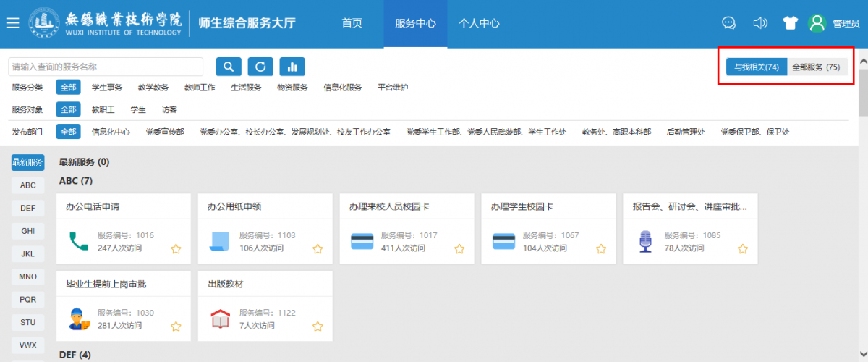This screenshot has height=362, width=868.
Task: Star the 办理来校人员校园卡 service
Action: click(x=459, y=249)
